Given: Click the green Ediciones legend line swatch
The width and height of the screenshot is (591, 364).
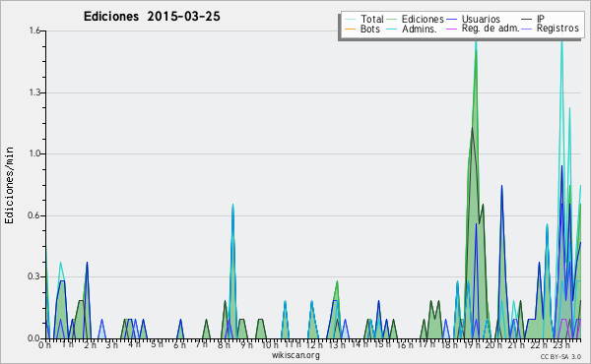Looking at the screenshot, I should tap(392, 20).
